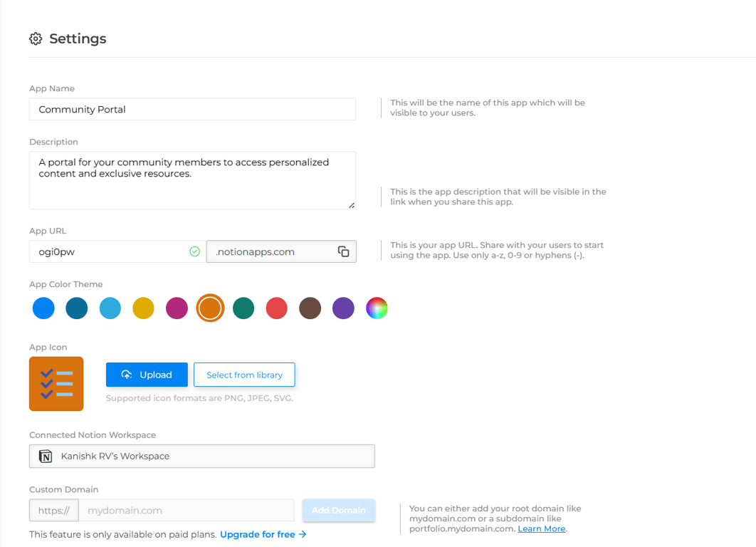The height and width of the screenshot is (547, 756).
Task: Focus the mydomain.com custom domain field
Action: (186, 510)
